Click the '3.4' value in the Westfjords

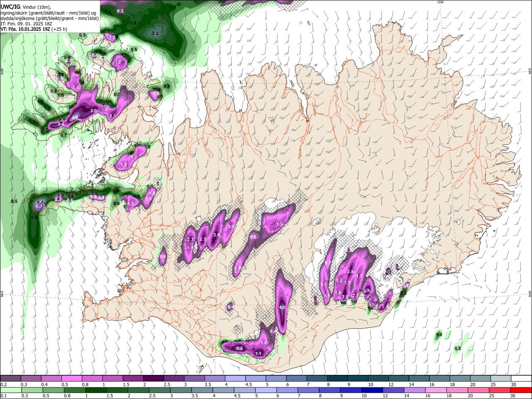tap(60, 124)
